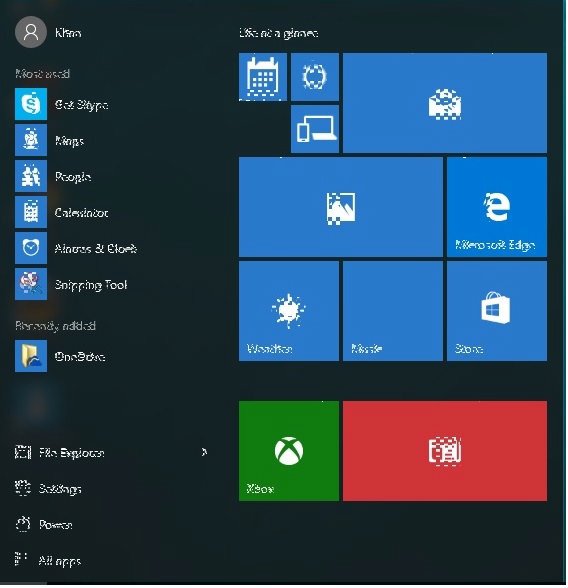
Task: Open the Cortana circle tile
Action: pyautogui.click(x=315, y=77)
